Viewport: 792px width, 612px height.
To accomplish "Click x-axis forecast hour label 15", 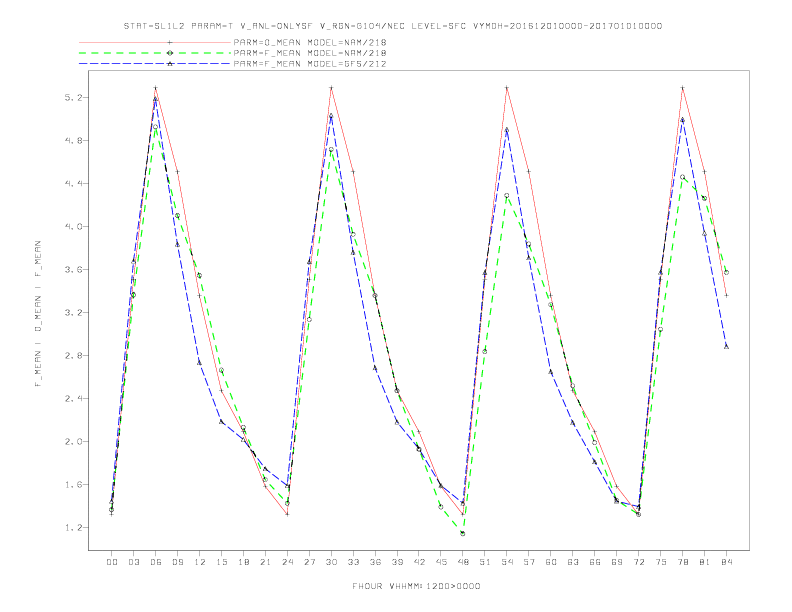I will [221, 562].
